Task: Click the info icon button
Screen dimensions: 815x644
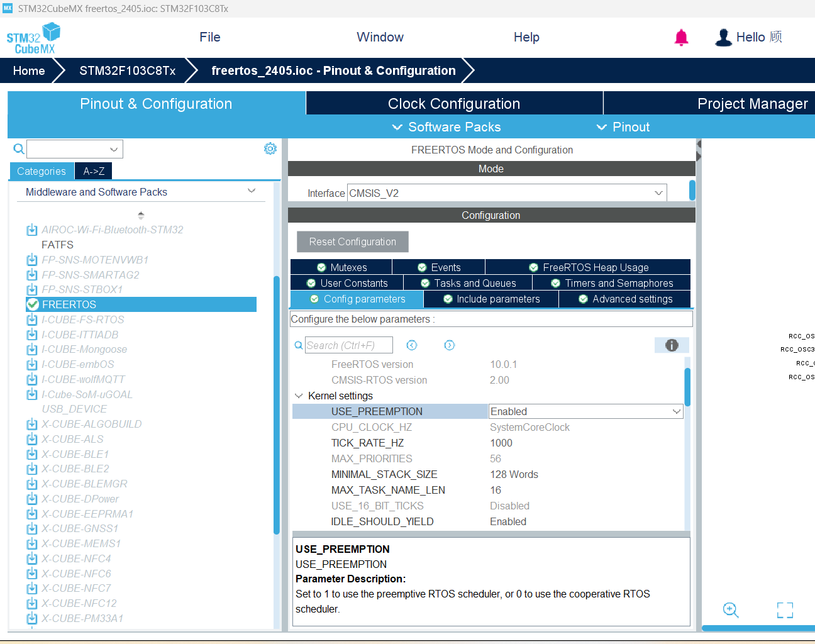Action: pyautogui.click(x=672, y=345)
